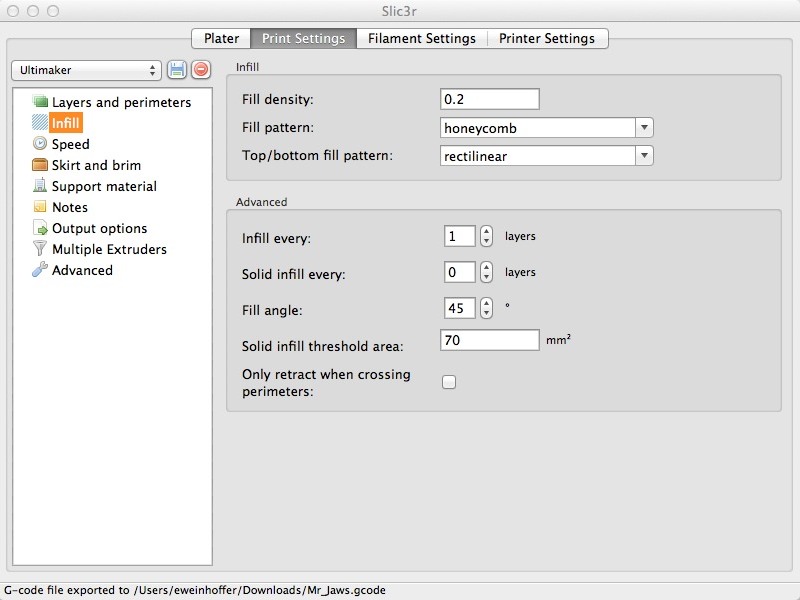Image resolution: width=800 pixels, height=600 pixels.
Task: Open the Top/bottom fill pattern dropdown arrow
Action: (x=644, y=156)
